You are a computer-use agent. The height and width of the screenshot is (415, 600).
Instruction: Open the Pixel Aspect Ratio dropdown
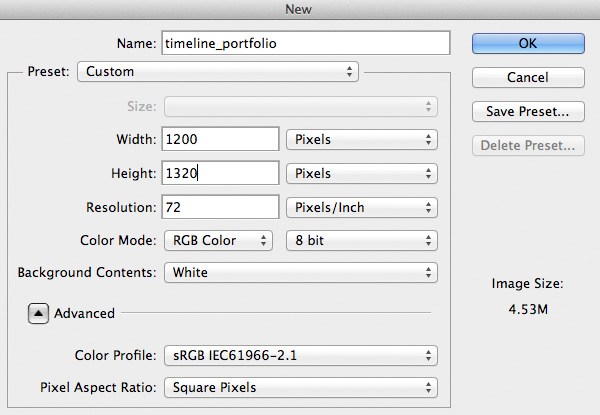pyautogui.click(x=300, y=387)
